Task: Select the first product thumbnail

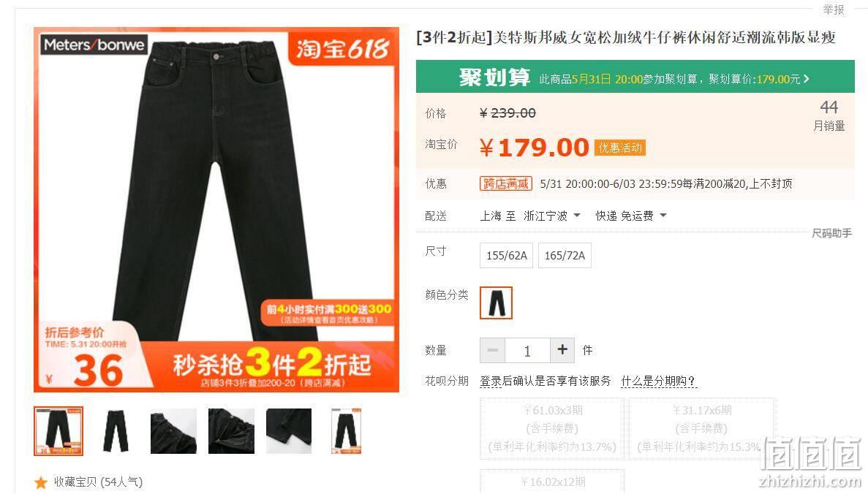Action: click(x=58, y=431)
